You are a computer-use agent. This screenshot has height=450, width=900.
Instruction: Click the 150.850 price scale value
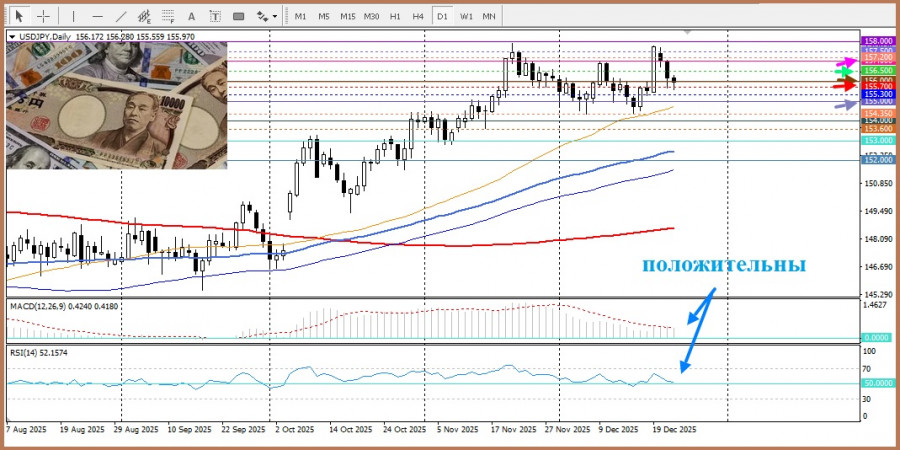coord(878,184)
